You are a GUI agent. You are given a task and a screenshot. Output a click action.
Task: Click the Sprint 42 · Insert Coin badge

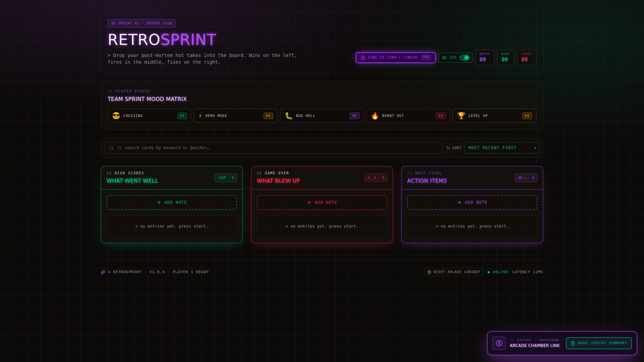point(142,23)
